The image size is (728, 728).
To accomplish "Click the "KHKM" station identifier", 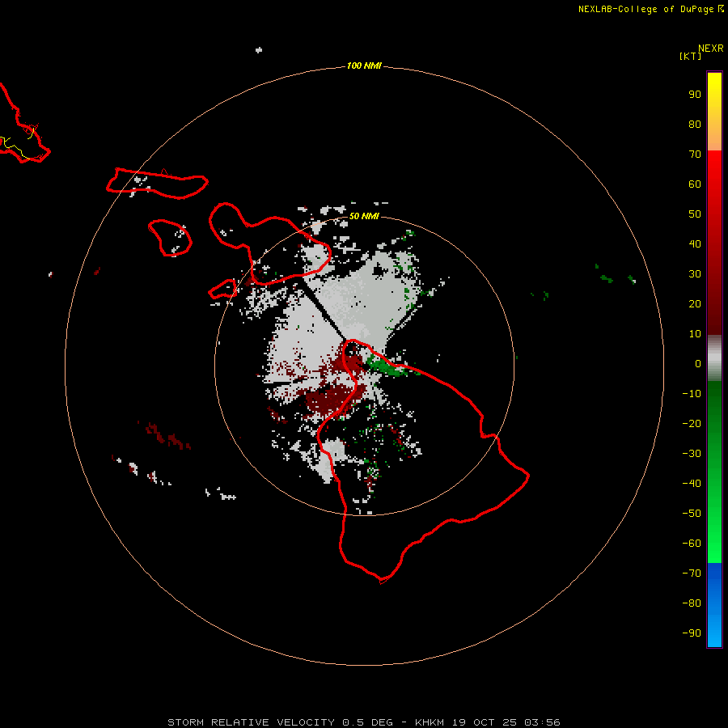I will pyautogui.click(x=430, y=722).
